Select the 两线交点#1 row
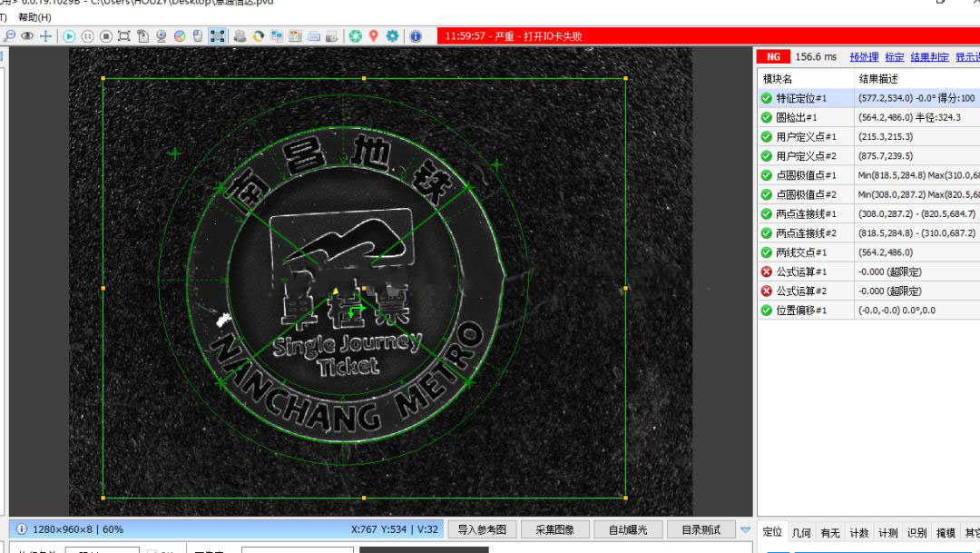This screenshot has height=553, width=980. 868,252
